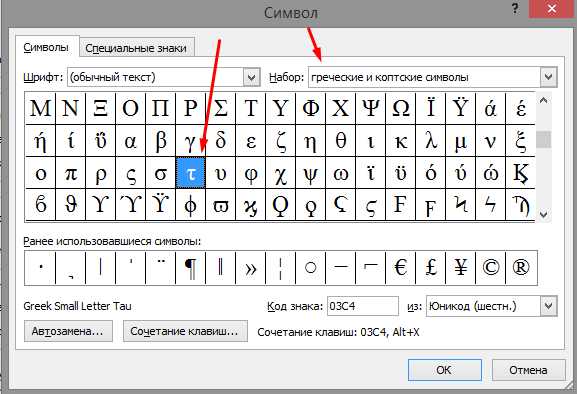Viewport: 577px width, 394px height.
Task: Click the help question mark button
Action: pyautogui.click(x=516, y=9)
